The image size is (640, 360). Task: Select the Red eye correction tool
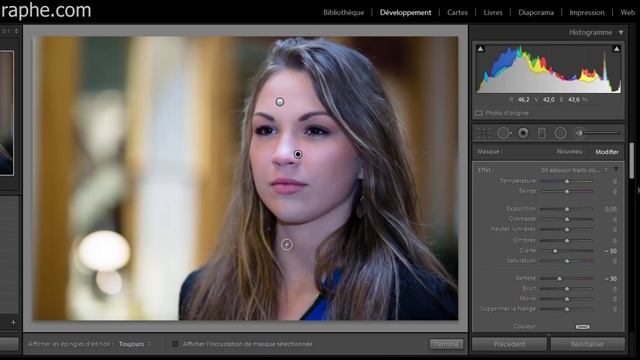[523, 133]
